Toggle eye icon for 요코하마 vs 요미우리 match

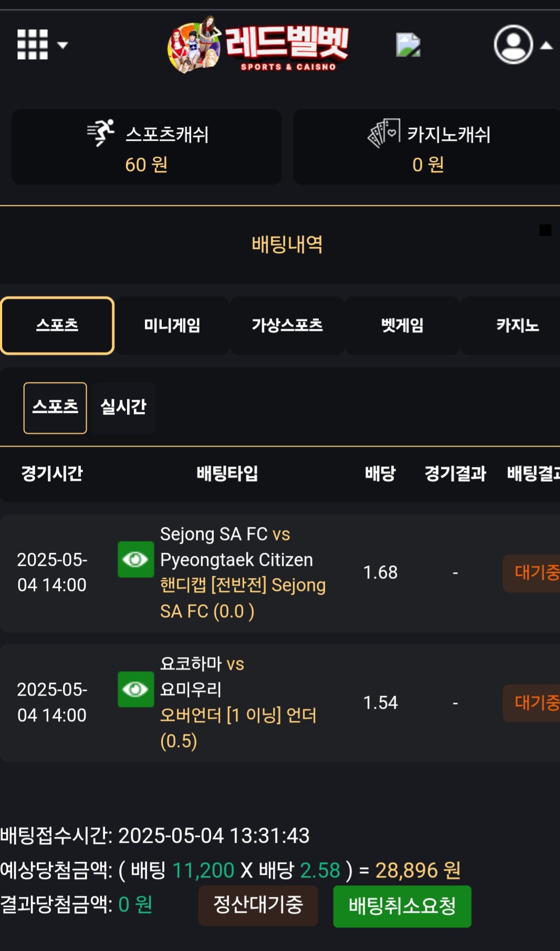pyautogui.click(x=136, y=689)
